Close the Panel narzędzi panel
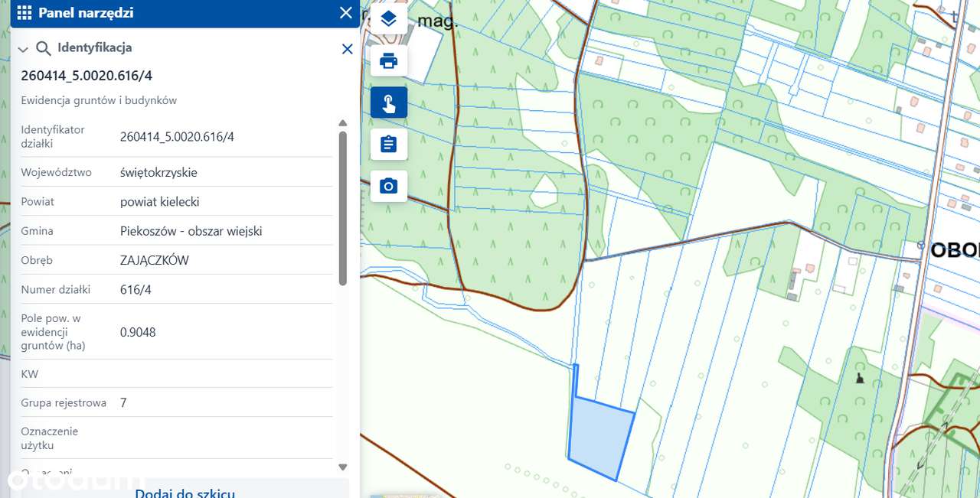The width and height of the screenshot is (980, 498). tap(346, 12)
